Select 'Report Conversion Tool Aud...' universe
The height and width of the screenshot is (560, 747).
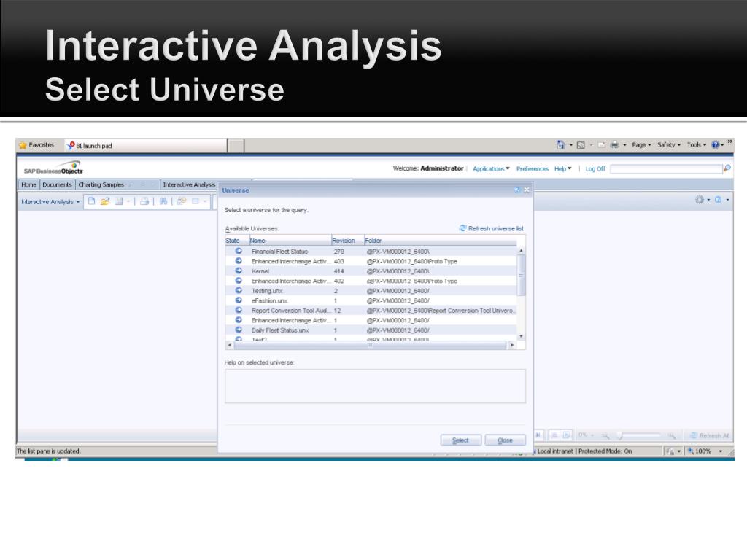(290, 311)
